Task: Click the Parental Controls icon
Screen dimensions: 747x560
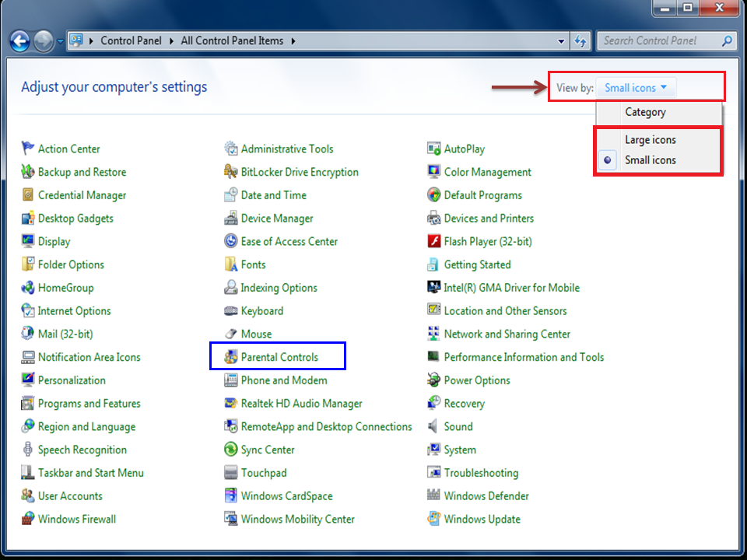Action: (x=230, y=357)
